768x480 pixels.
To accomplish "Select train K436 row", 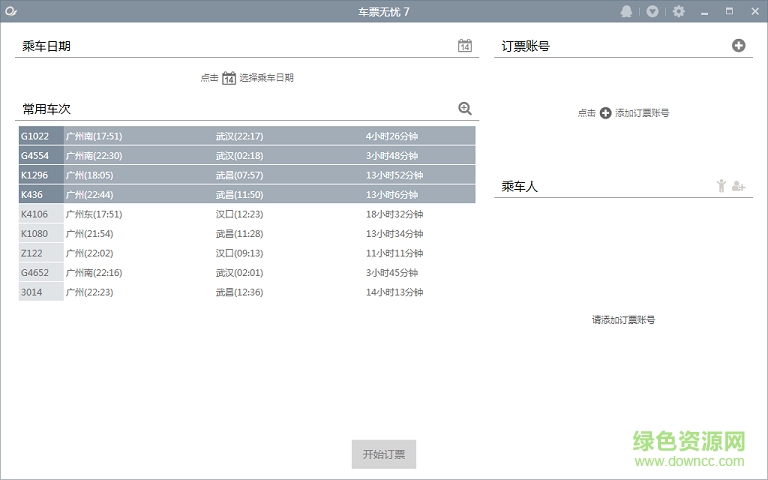I will pyautogui.click(x=247, y=194).
